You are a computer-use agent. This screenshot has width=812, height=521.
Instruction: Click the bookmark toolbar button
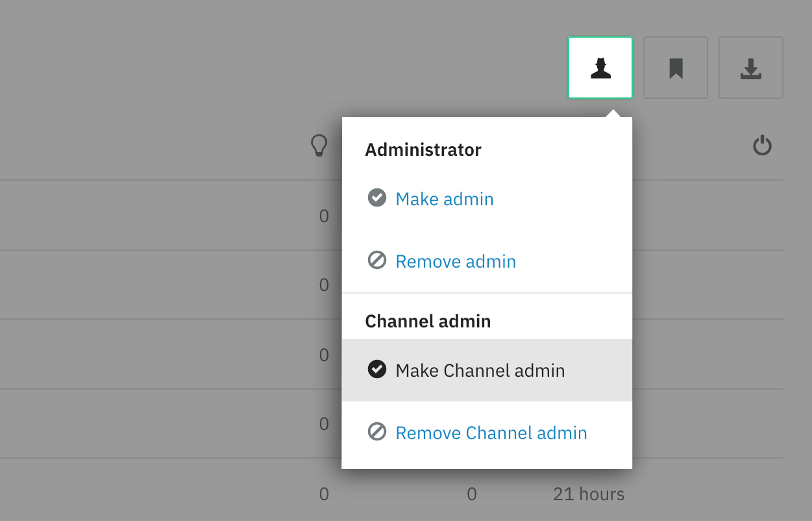pyautogui.click(x=676, y=68)
